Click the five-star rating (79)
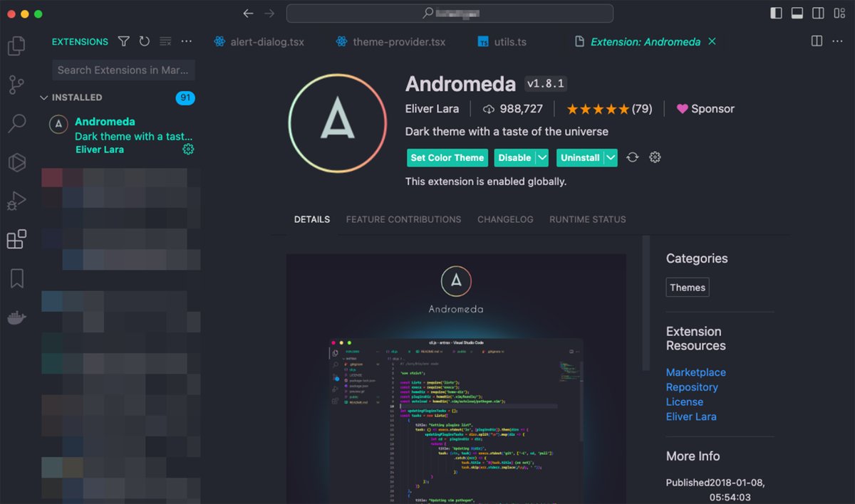This screenshot has height=504, width=855. pos(609,109)
